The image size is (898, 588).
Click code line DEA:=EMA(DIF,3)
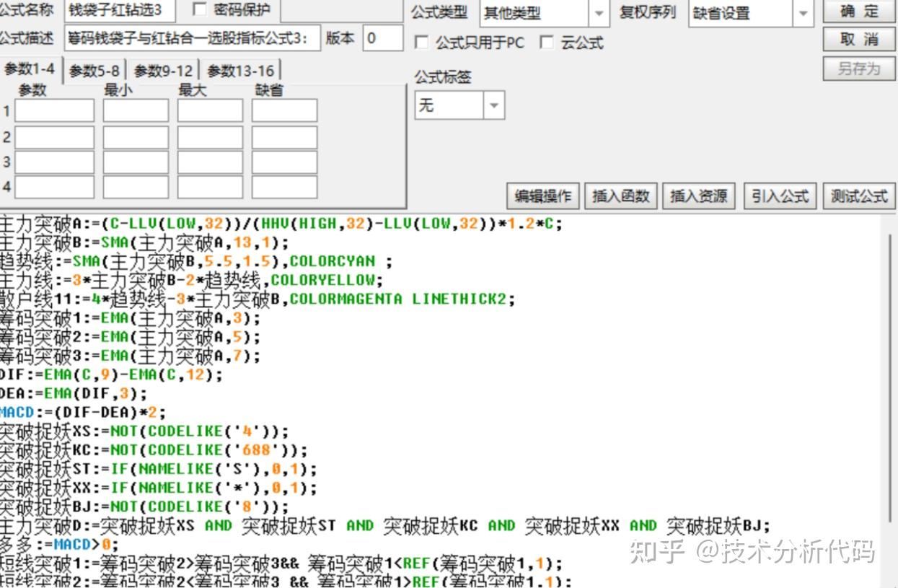point(74,394)
